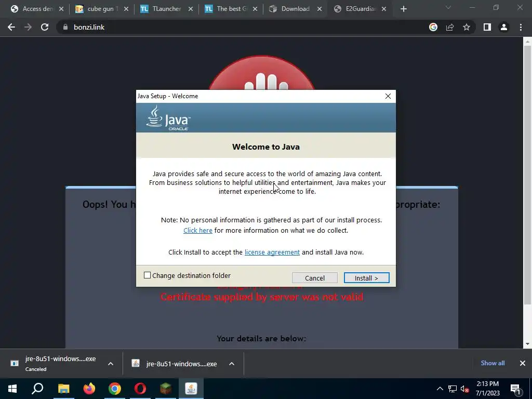Cancel the Java Setup dialog
Image resolution: width=532 pixels, height=399 pixels.
point(314,278)
